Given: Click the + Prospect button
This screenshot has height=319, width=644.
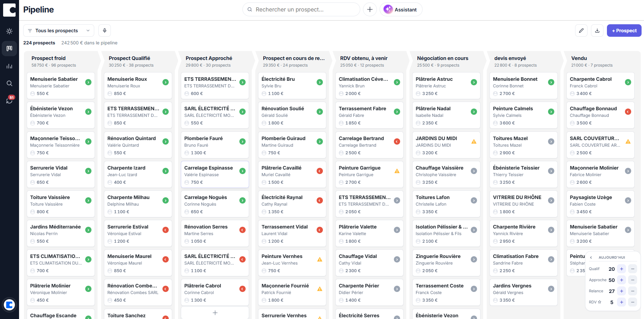Looking at the screenshot, I should pos(624,31).
